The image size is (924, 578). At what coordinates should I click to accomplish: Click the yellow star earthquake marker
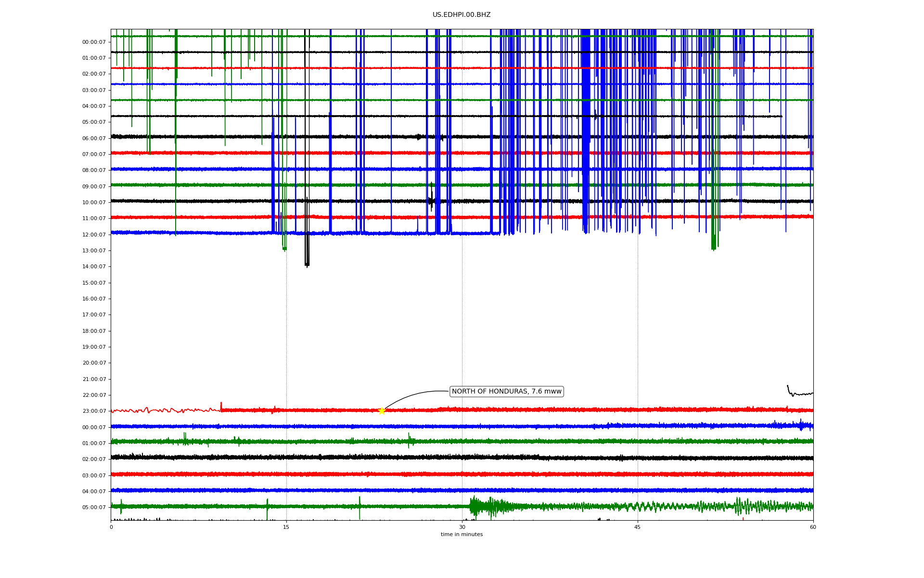pos(382,411)
